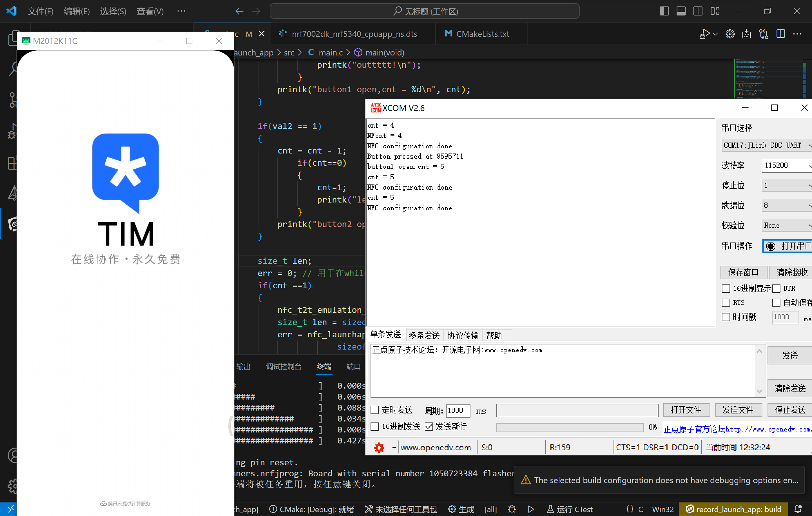Open dropdown arrow beside XCOM gear icon
The width and height of the screenshot is (812, 516).
[393, 448]
